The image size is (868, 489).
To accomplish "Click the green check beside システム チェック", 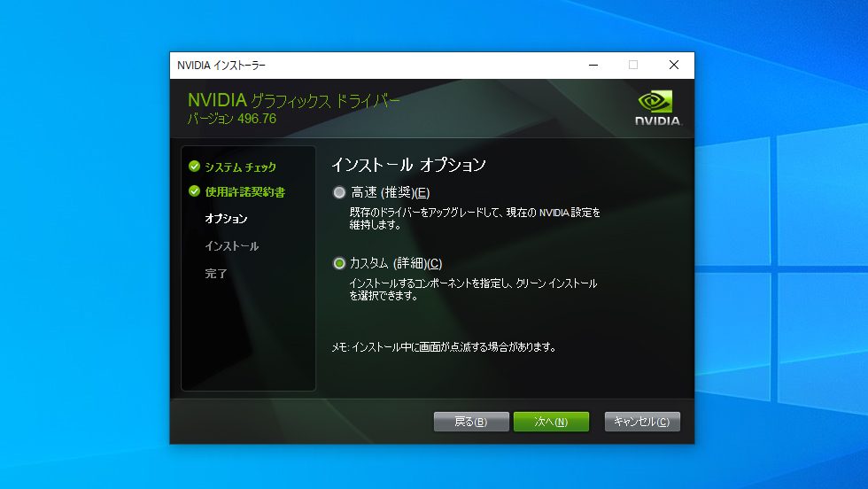I will pyautogui.click(x=194, y=167).
